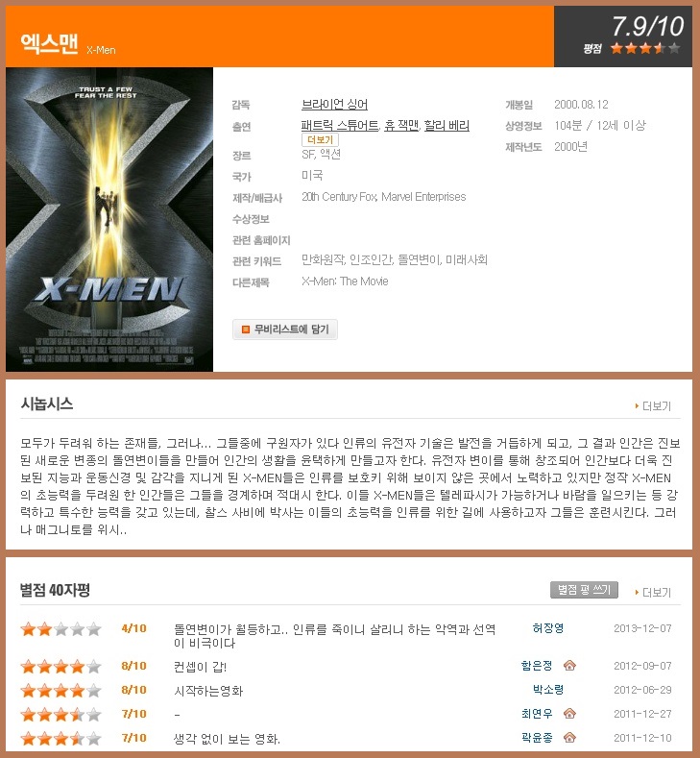This screenshot has height=758, width=700.
Task: Click the home icon beside 곽윤종
Action: (570, 738)
